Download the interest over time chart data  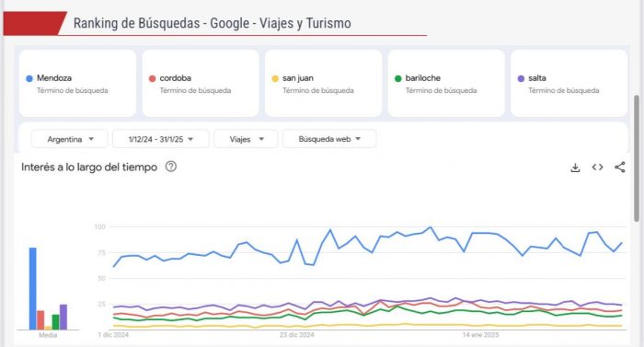click(575, 168)
